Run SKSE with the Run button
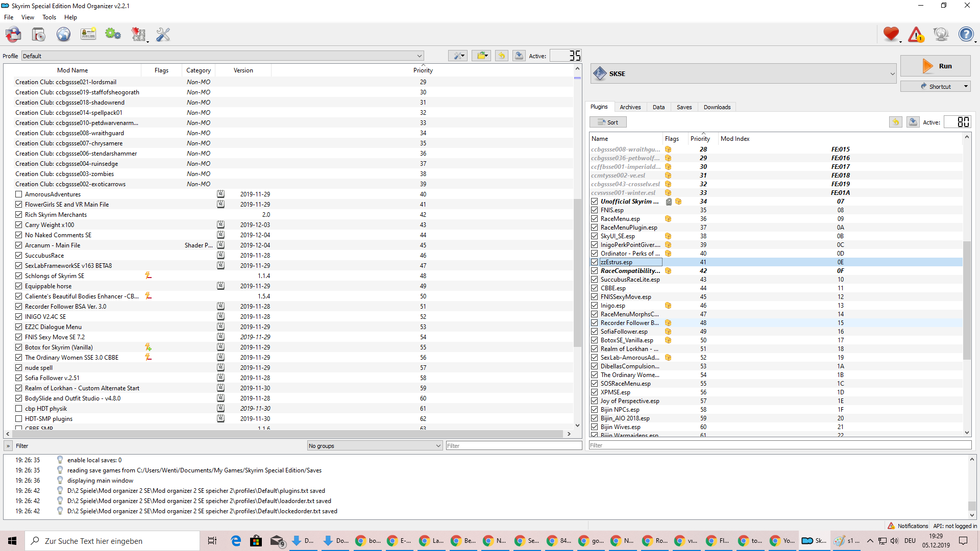Screen dimensions: 980x551 (x=936, y=66)
